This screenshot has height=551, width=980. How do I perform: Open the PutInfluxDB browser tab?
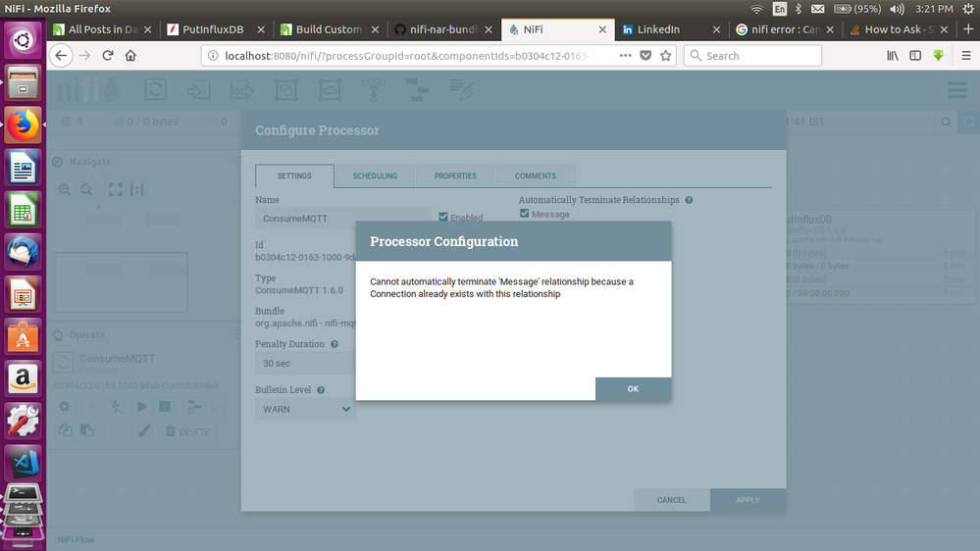(216, 29)
